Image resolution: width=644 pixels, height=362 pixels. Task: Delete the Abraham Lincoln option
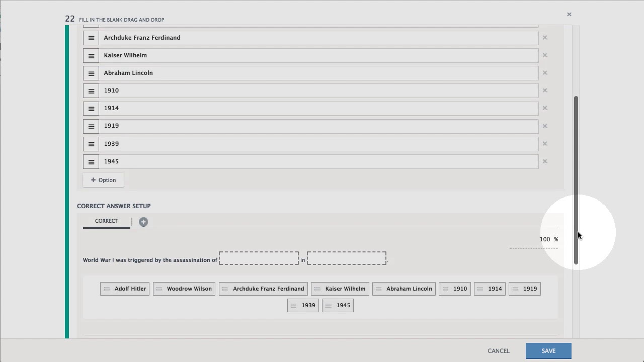[545, 73]
